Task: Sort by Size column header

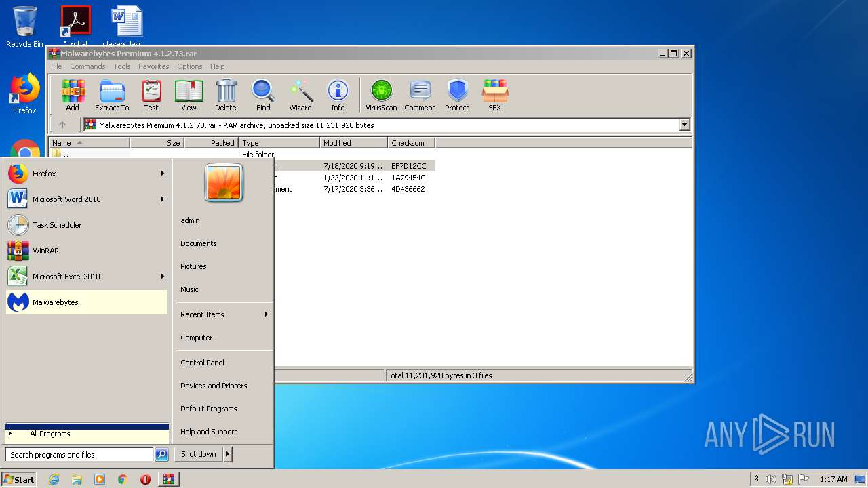Action: click(157, 143)
